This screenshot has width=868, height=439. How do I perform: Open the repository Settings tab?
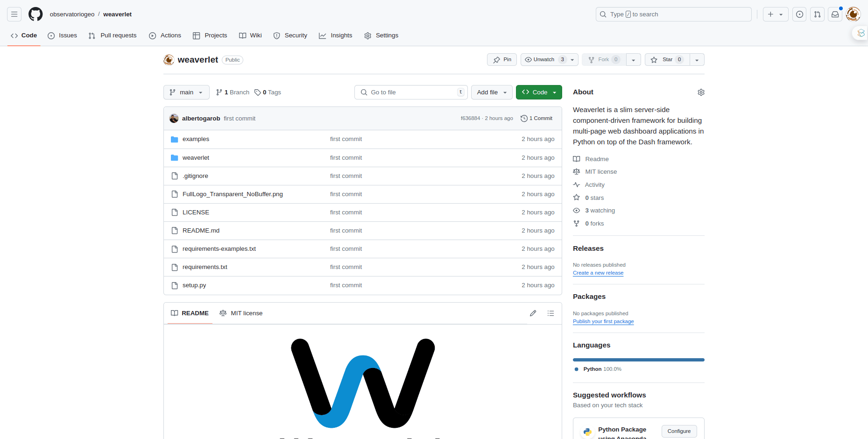pyautogui.click(x=381, y=35)
